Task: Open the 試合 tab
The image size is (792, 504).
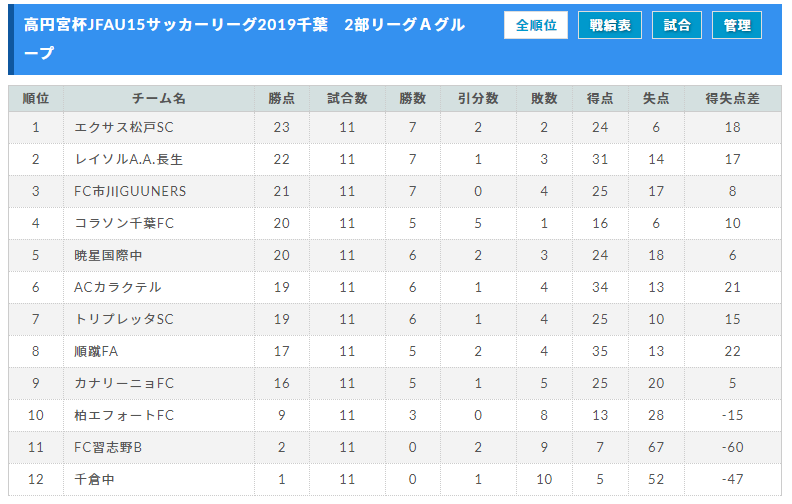Action: click(676, 25)
